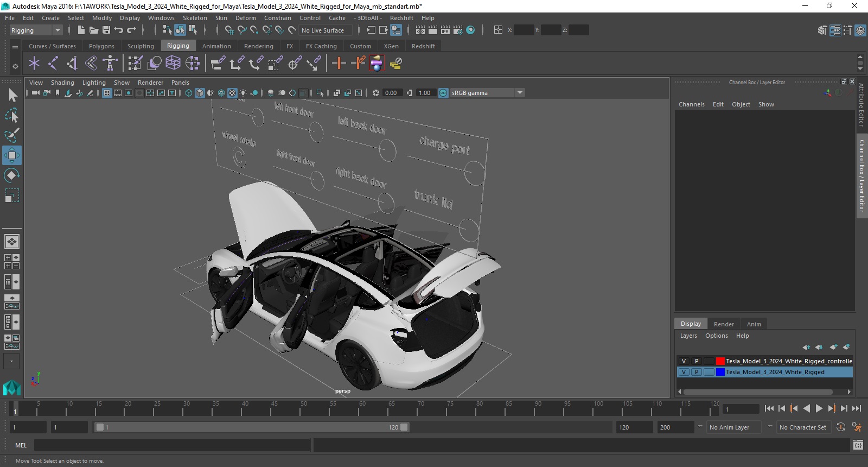Toggle use all lights in viewport
Viewport: 868px width, 467px height.
coord(243,93)
